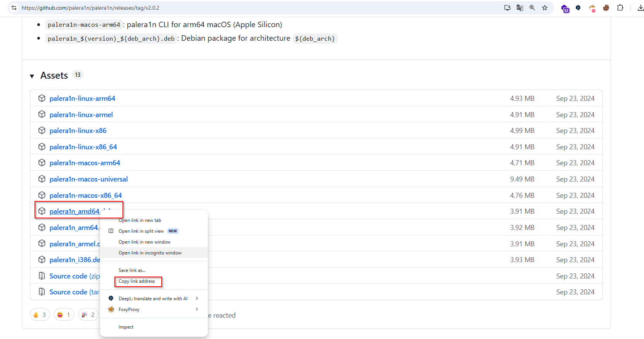Download palera1n-linux-armel asset
The image size is (644, 339).
(x=81, y=115)
